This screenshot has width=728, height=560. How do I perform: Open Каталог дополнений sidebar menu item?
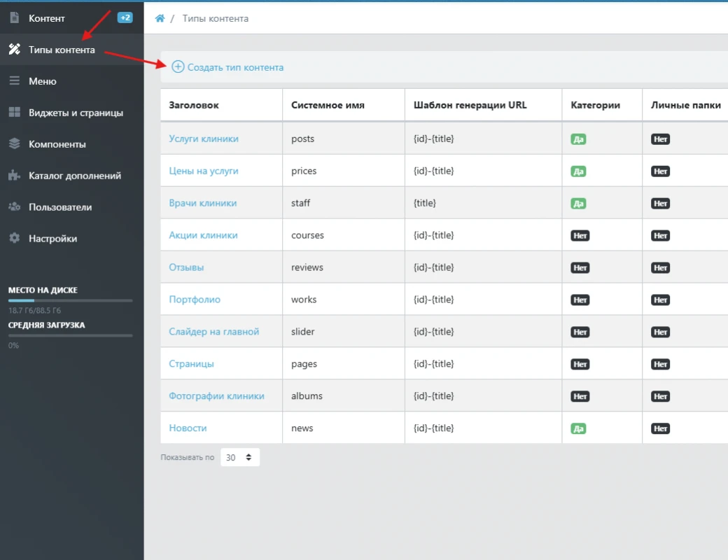click(x=74, y=176)
